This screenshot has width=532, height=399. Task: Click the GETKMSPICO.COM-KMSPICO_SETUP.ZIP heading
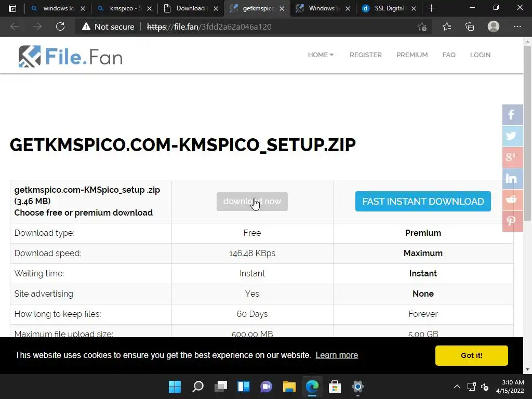(x=182, y=145)
